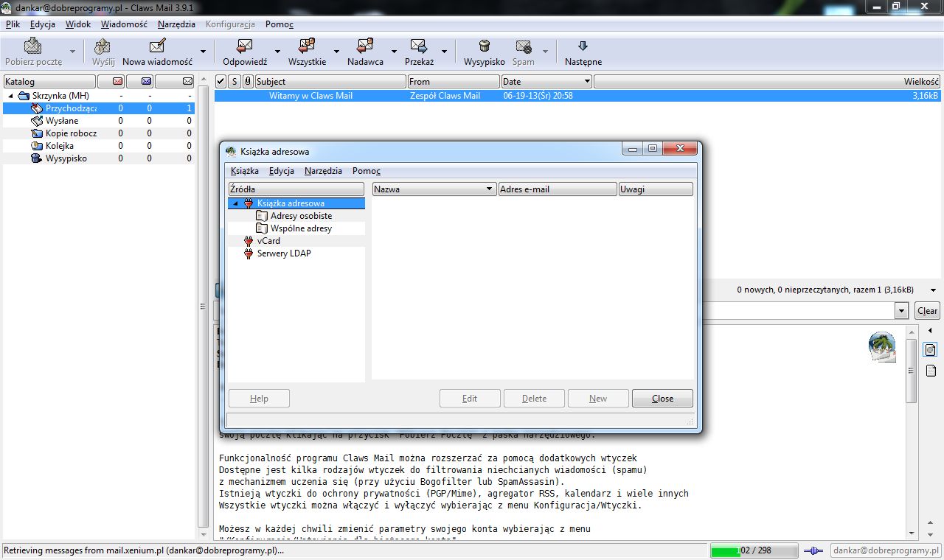
Task: Open the Plik menu
Action: [x=13, y=24]
